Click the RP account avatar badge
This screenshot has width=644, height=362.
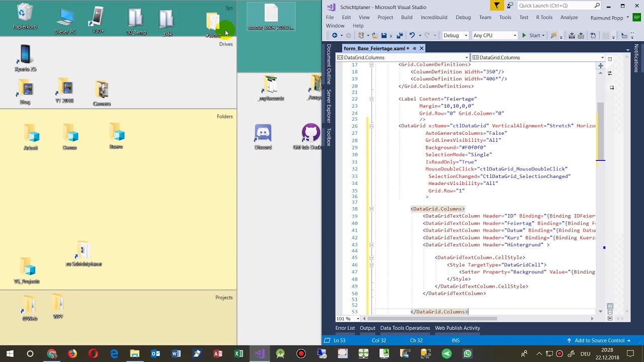pos(636,18)
